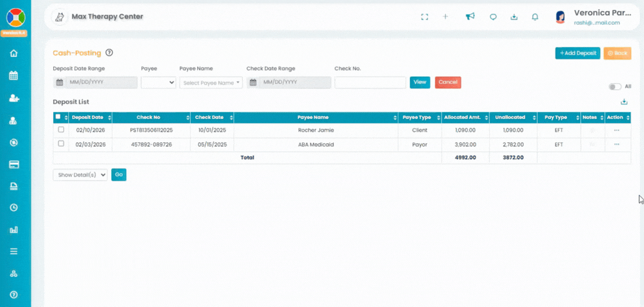
Task: Click the ABA Medicaid payee cell
Action: 316,144
